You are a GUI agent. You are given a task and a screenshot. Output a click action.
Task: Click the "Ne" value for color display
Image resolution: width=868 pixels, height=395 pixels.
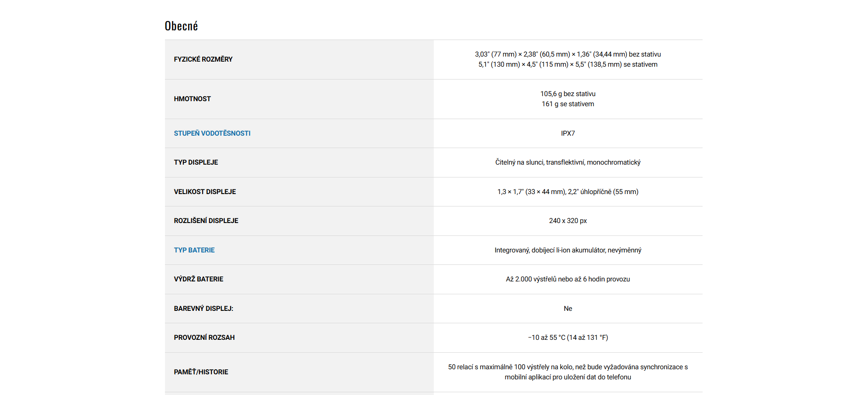tap(567, 309)
